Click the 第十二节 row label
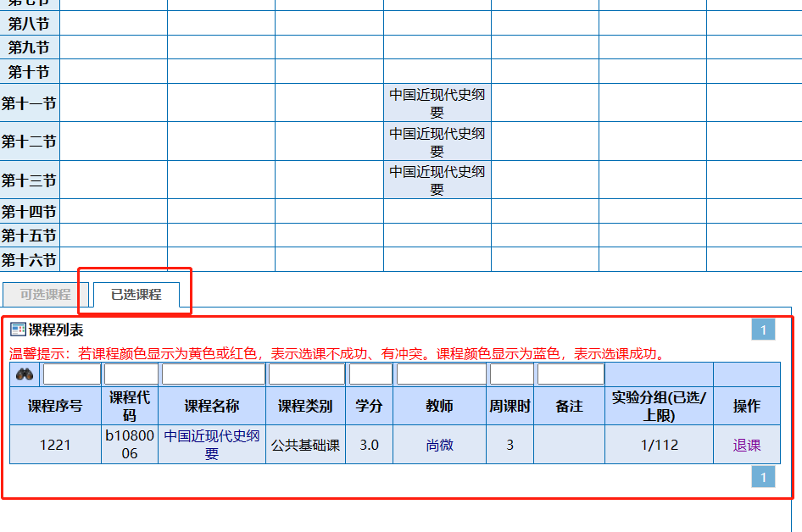802x532 pixels. coord(29,141)
